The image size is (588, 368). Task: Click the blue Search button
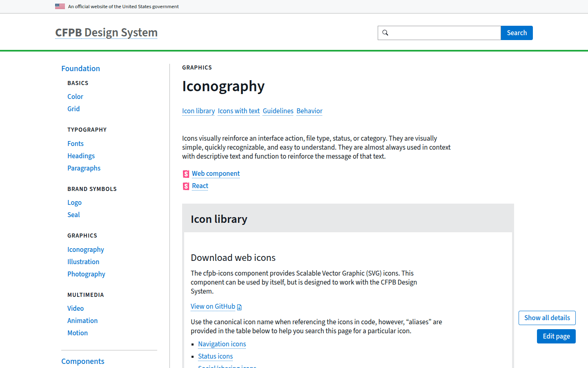[517, 33]
